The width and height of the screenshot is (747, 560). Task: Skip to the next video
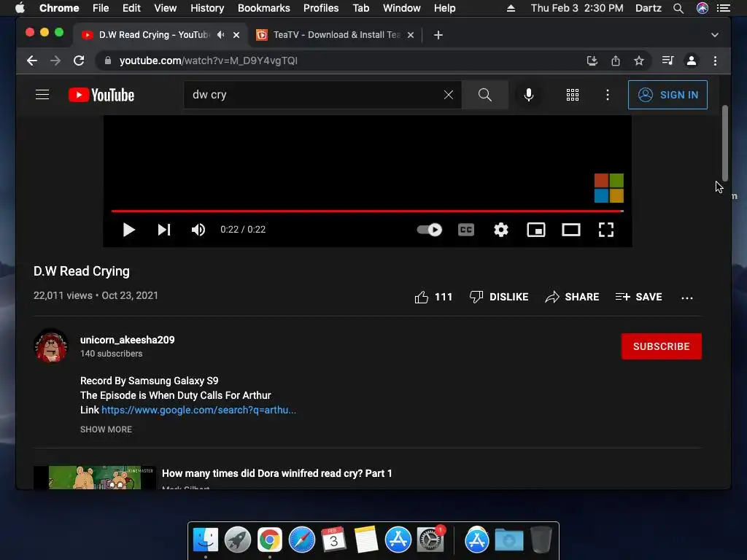164,230
